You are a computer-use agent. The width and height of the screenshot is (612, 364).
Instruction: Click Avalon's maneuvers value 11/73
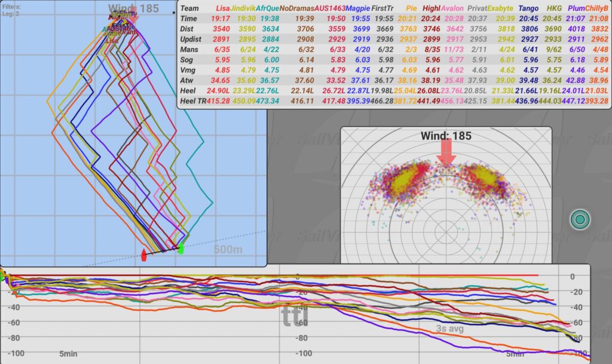tap(454, 50)
